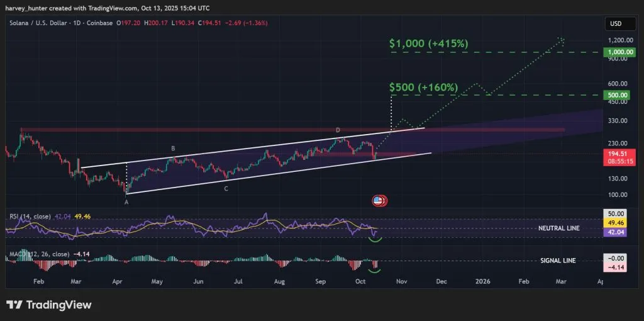Image resolution: width=644 pixels, height=321 pixels.
Task: Click the $500 (+160%) target label
Action: coord(423,87)
